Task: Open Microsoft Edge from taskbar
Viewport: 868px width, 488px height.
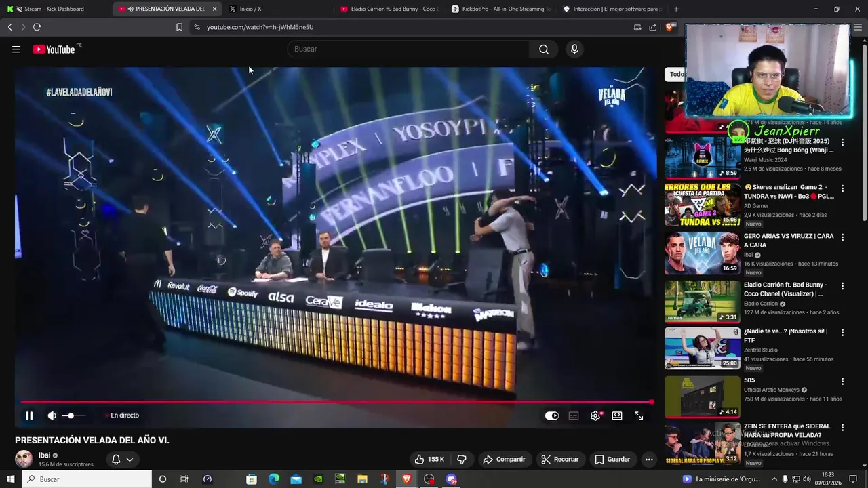Action: click(x=274, y=479)
